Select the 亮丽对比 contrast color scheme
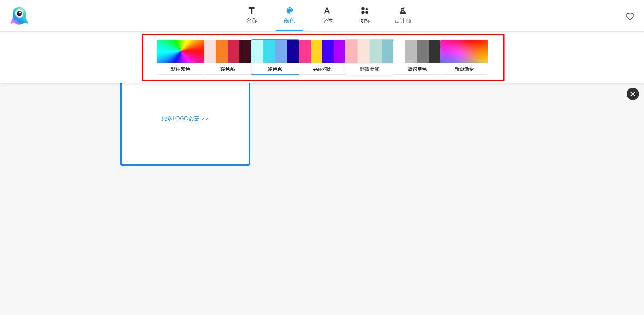 click(x=322, y=68)
